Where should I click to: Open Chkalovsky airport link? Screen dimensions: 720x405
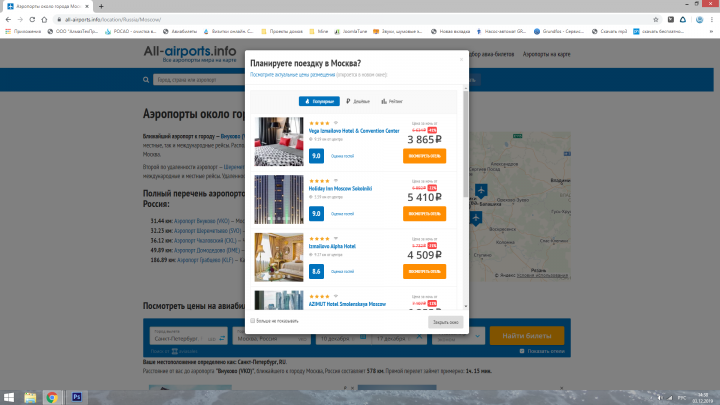[x=205, y=240]
